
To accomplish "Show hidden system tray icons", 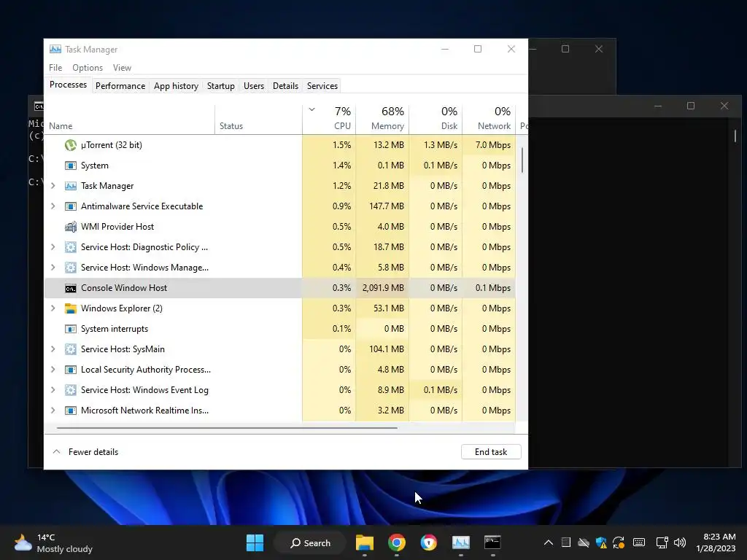I will (x=549, y=542).
